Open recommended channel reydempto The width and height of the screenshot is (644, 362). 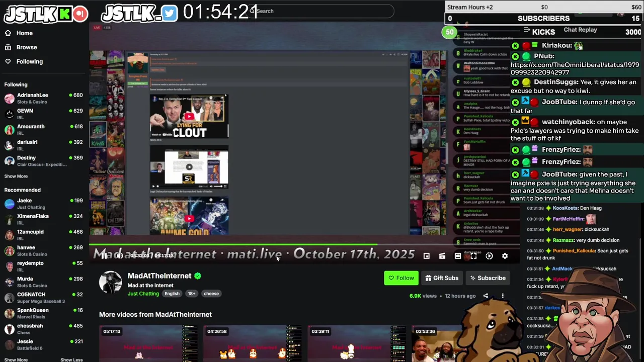[43, 266]
